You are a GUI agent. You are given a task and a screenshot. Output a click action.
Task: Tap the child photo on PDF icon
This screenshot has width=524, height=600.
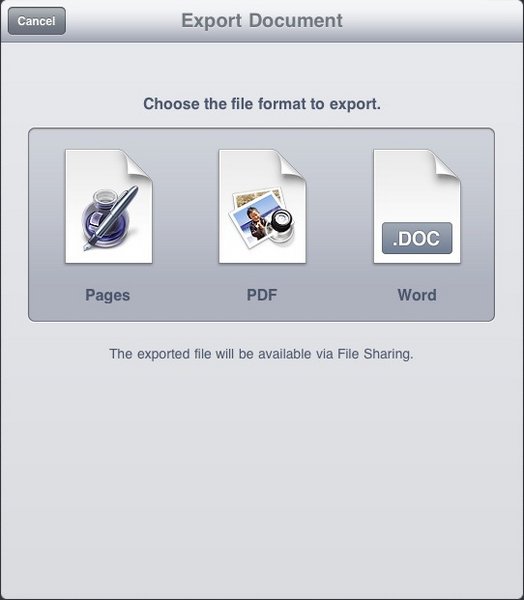point(256,222)
